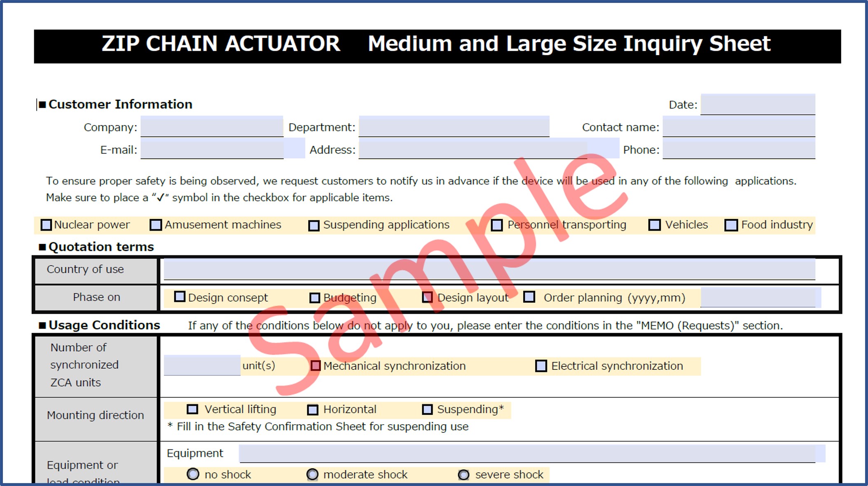Click the synchronized units number field
This screenshot has height=486, width=868.
(202, 365)
